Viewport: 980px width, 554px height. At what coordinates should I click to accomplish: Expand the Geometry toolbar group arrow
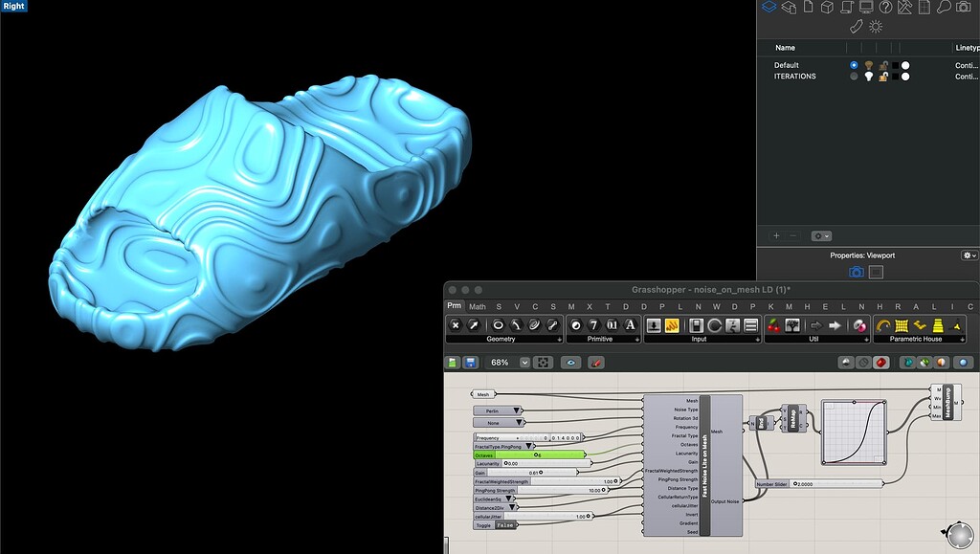[x=561, y=340]
